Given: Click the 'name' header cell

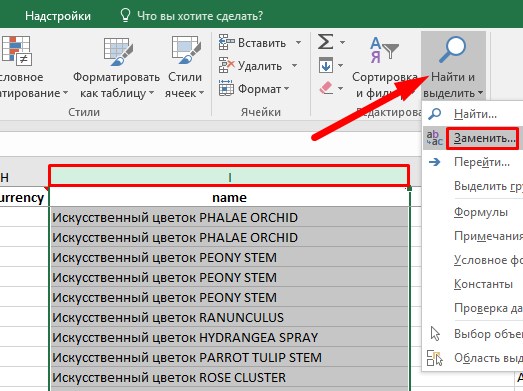Looking at the screenshot, I should coord(229,198).
